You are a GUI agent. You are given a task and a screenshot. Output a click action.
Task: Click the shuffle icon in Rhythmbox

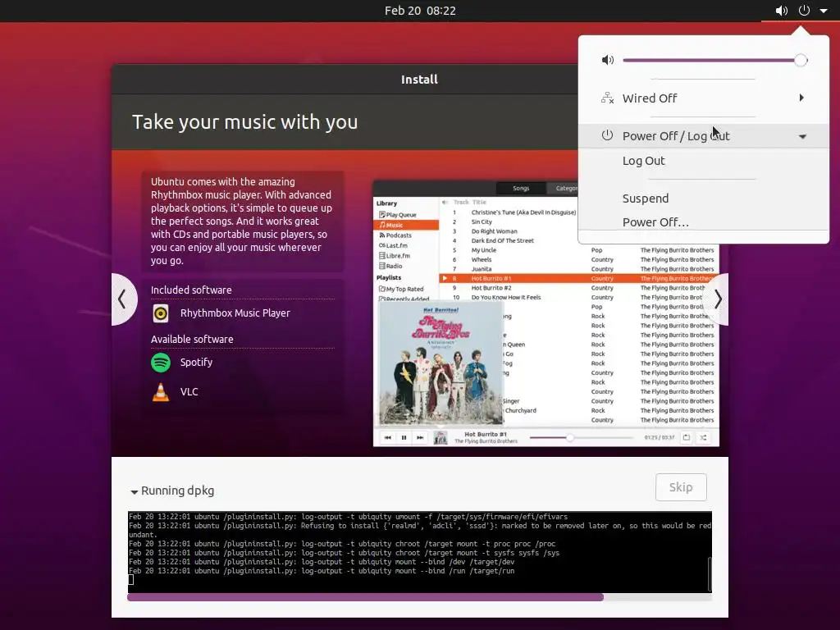pyautogui.click(x=703, y=438)
